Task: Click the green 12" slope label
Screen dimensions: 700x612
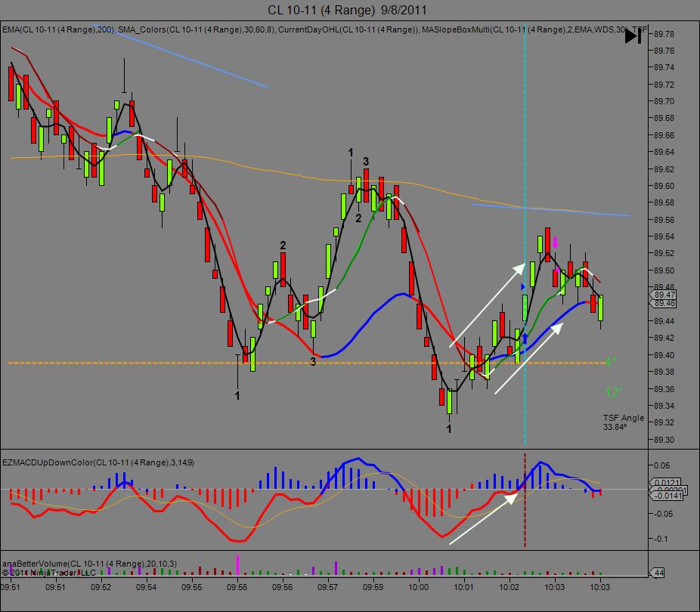Action: [613, 393]
